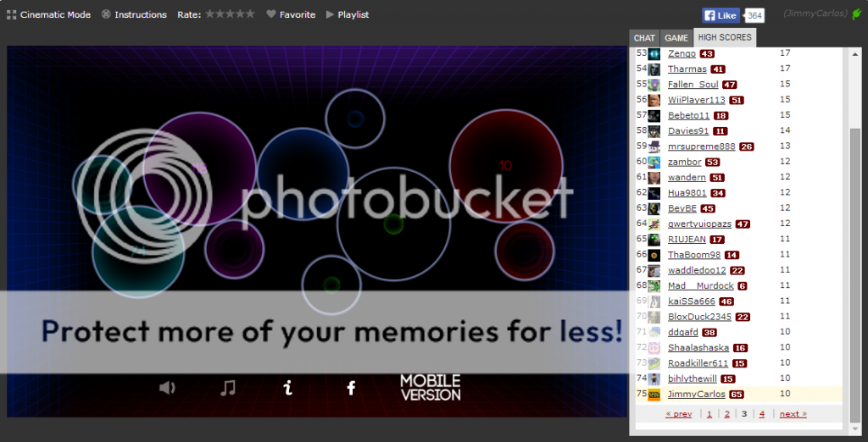Screen dimensions: 868x442
Task: Click RIUJEAN's avatar icon
Action: (x=654, y=240)
